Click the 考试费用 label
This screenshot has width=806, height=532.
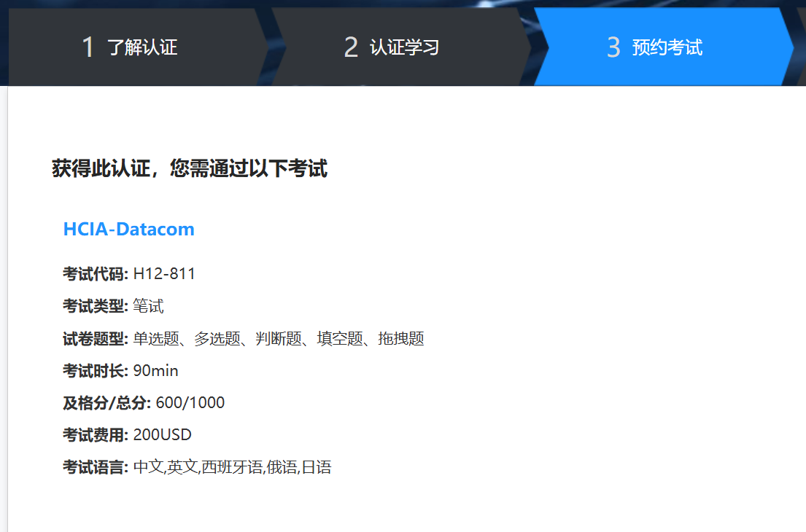tap(95, 435)
